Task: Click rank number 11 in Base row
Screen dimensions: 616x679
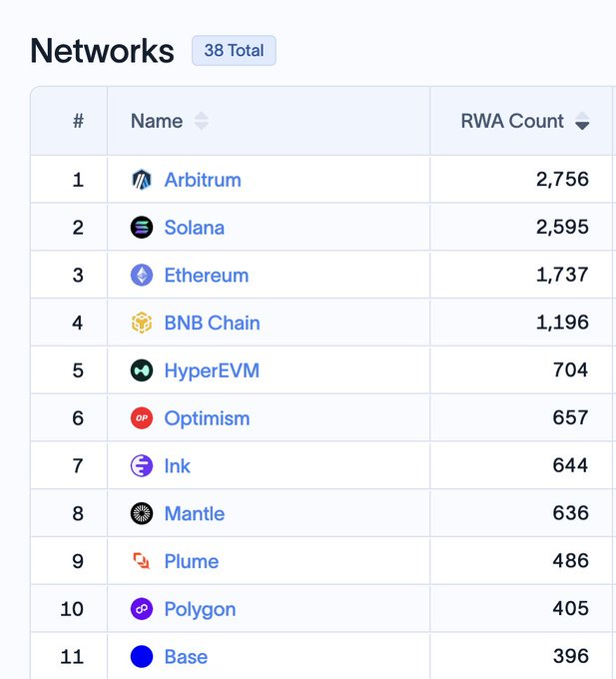Action: [72, 656]
